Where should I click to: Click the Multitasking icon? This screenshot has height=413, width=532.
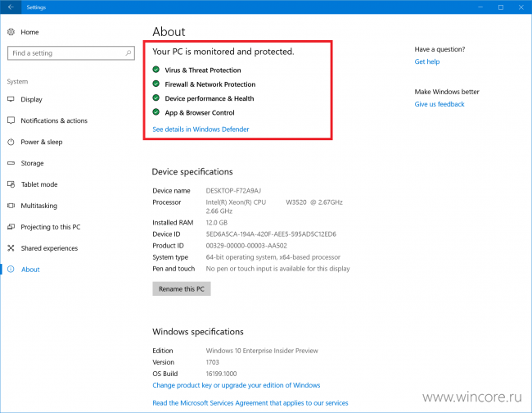(11, 206)
